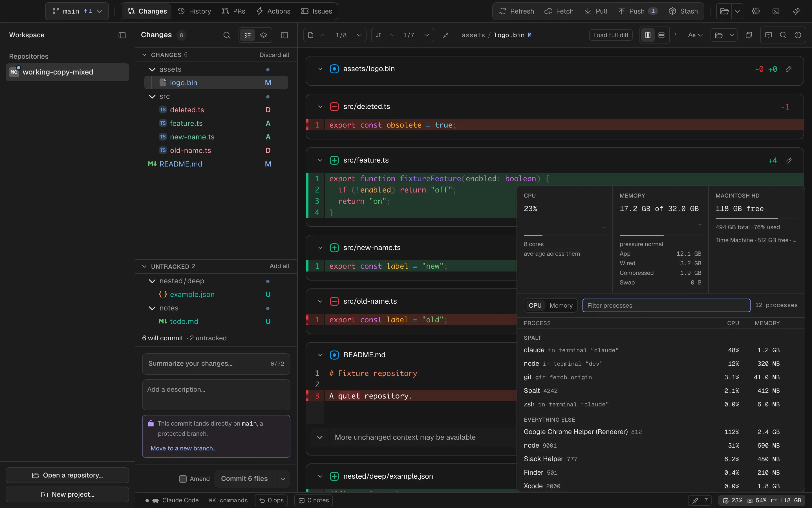Click the info icon in diff toolbar

[798, 35]
